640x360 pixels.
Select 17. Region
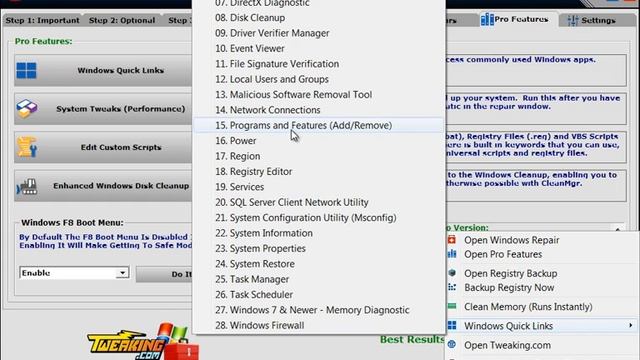[x=318, y=156]
